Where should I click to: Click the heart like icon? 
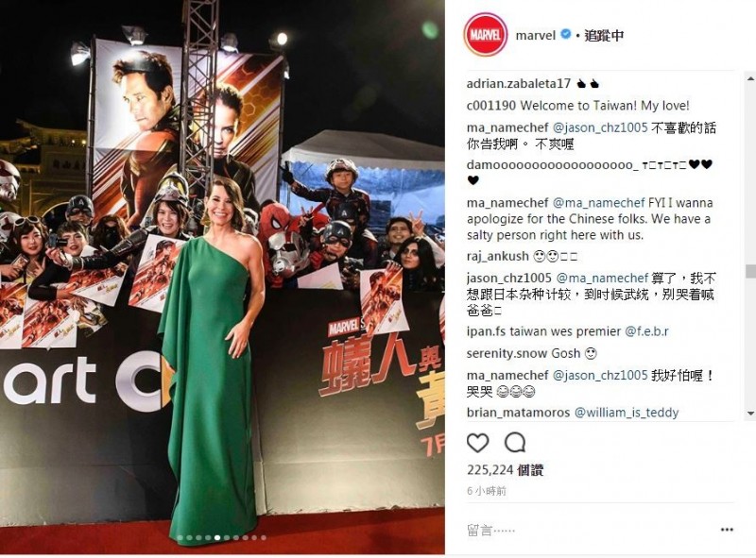(x=478, y=443)
